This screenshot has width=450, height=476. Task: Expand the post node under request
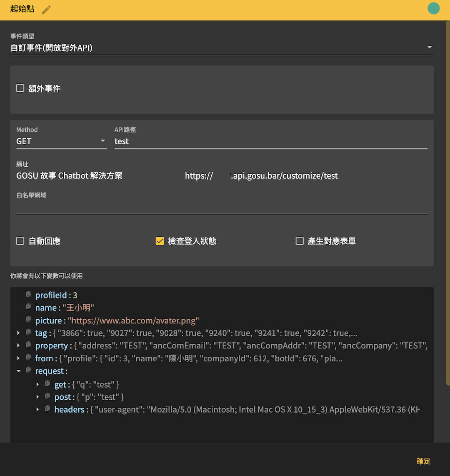click(x=37, y=397)
